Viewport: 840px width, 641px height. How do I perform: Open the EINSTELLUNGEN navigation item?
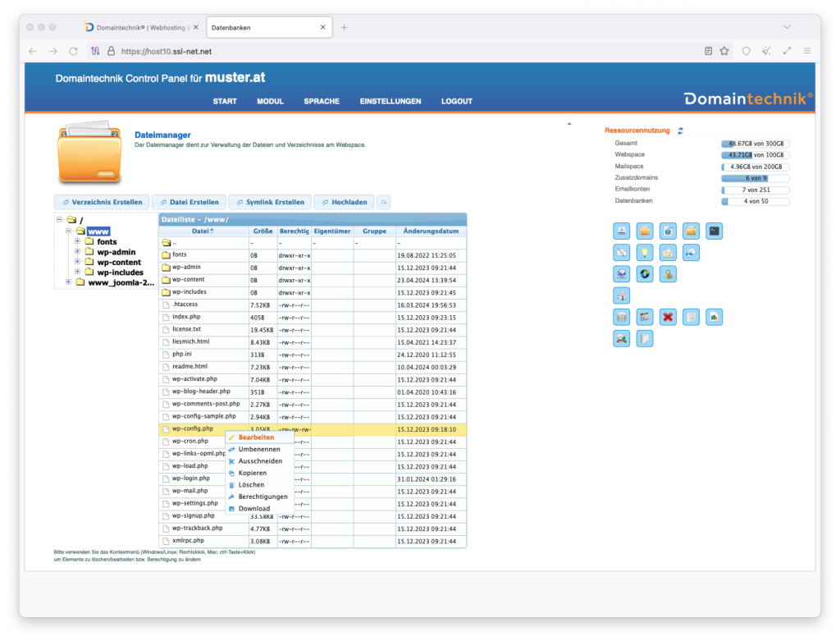[x=390, y=102]
